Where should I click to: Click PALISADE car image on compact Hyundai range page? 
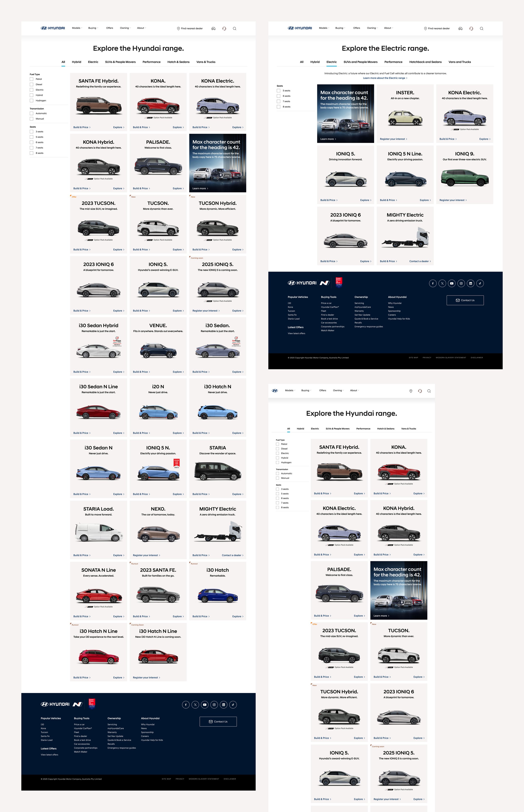(x=339, y=594)
